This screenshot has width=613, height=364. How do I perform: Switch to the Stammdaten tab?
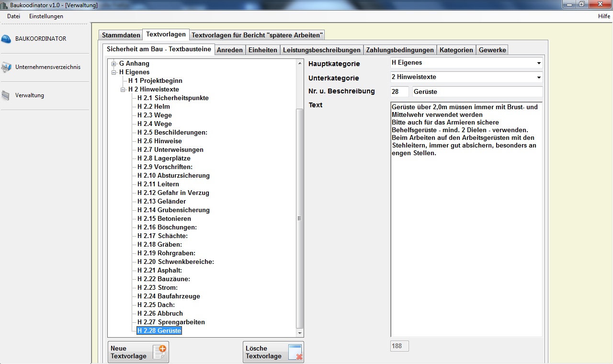coord(121,35)
